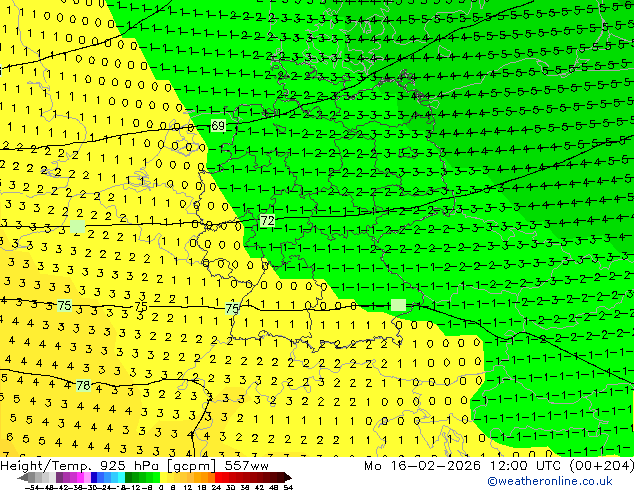Click the "72" height contour label
This screenshot has height=490, width=634.
267,221
